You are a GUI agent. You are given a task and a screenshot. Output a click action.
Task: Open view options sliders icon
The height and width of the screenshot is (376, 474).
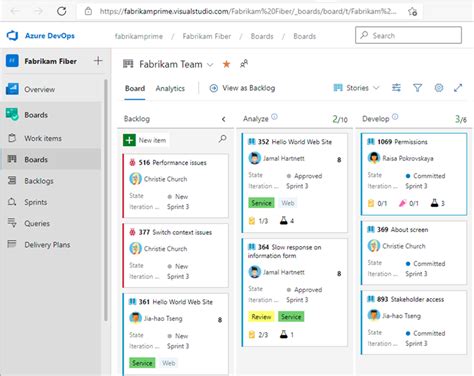click(396, 88)
